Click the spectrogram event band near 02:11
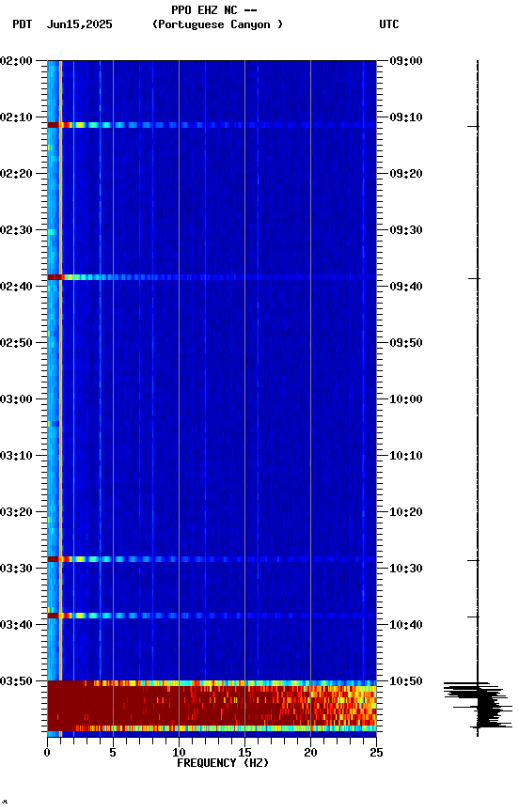 click(x=212, y=125)
